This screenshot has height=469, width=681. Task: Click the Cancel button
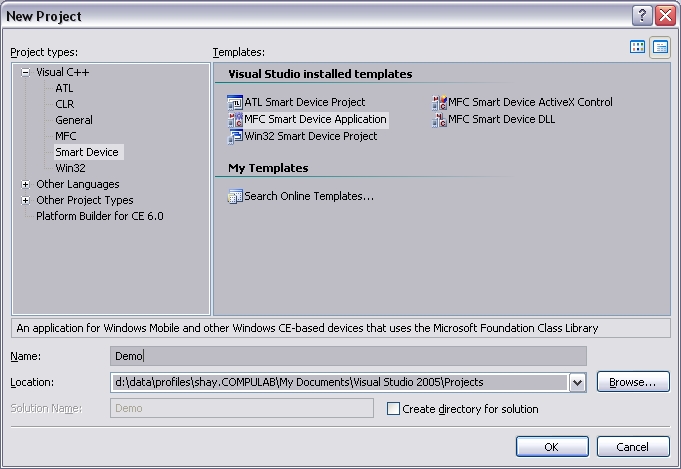coord(633,447)
